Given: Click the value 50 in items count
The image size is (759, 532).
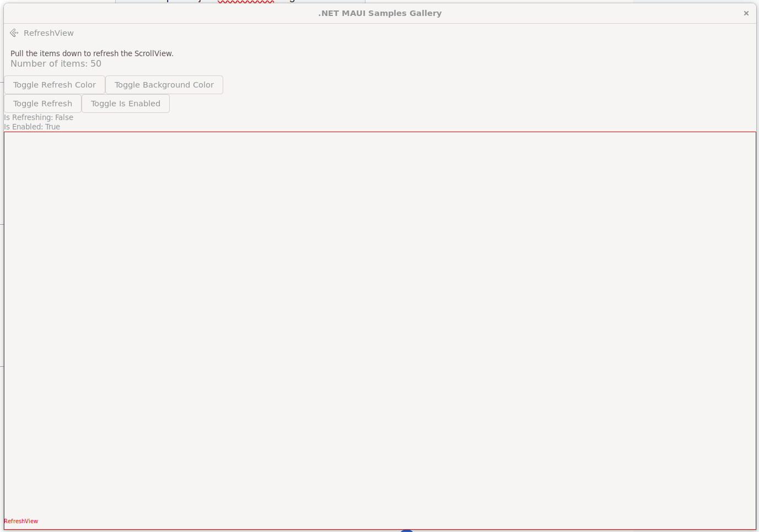Looking at the screenshot, I should (96, 64).
